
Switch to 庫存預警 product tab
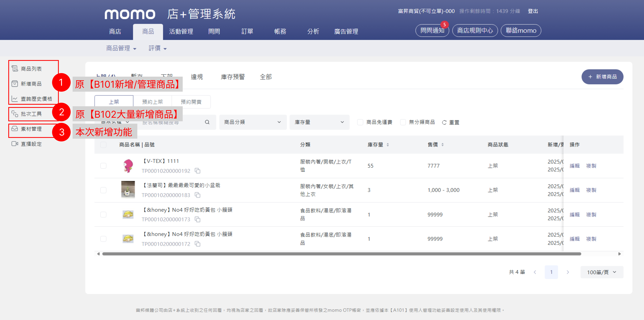pyautogui.click(x=233, y=77)
